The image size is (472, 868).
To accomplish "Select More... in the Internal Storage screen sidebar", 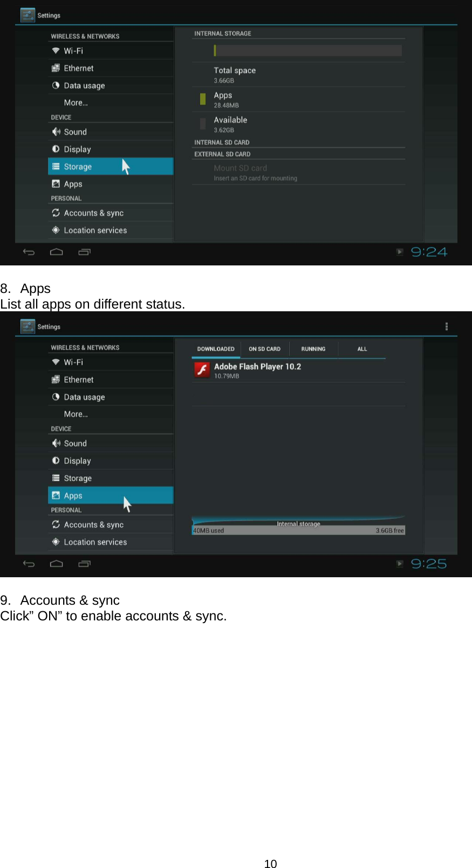I will pos(111,102).
